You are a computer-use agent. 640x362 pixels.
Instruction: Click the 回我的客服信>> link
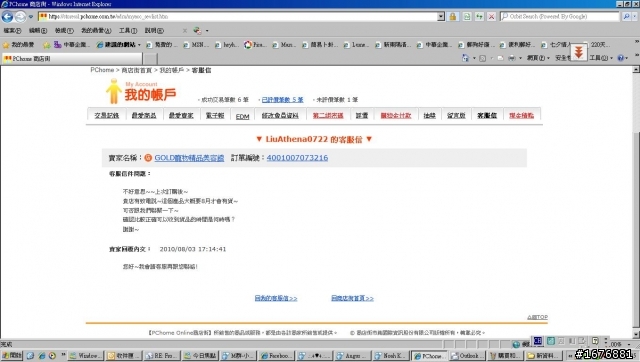(x=276, y=298)
